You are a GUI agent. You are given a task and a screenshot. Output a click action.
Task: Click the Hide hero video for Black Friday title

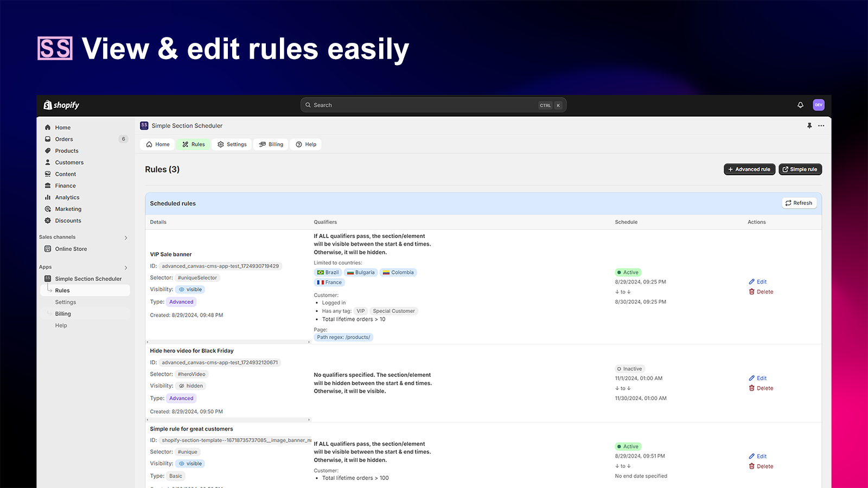pyautogui.click(x=192, y=351)
